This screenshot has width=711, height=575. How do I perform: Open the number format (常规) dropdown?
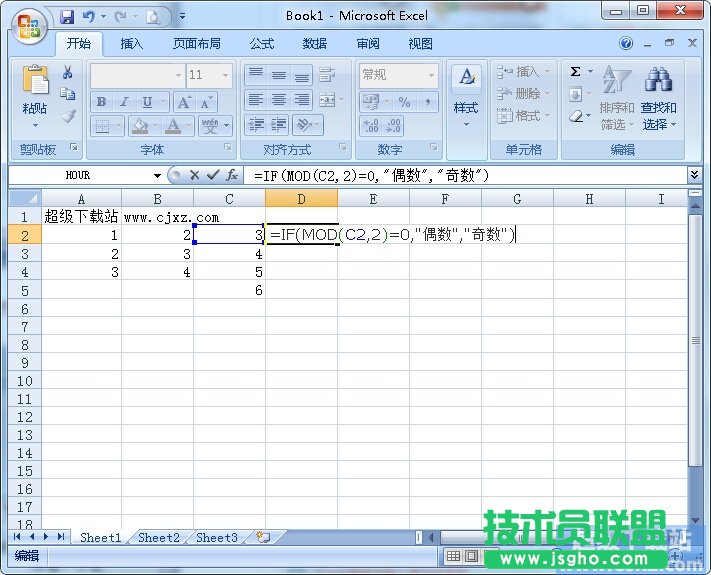(432, 75)
